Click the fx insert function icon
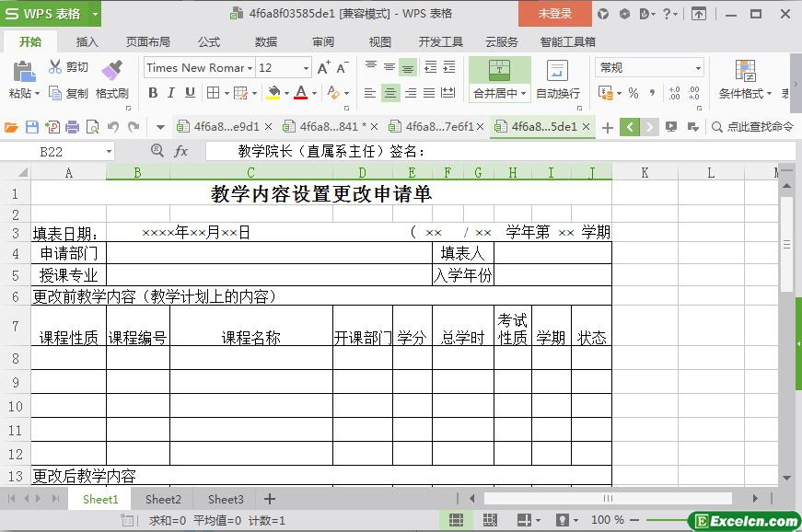Viewport: 802px width, 532px height. tap(181, 151)
